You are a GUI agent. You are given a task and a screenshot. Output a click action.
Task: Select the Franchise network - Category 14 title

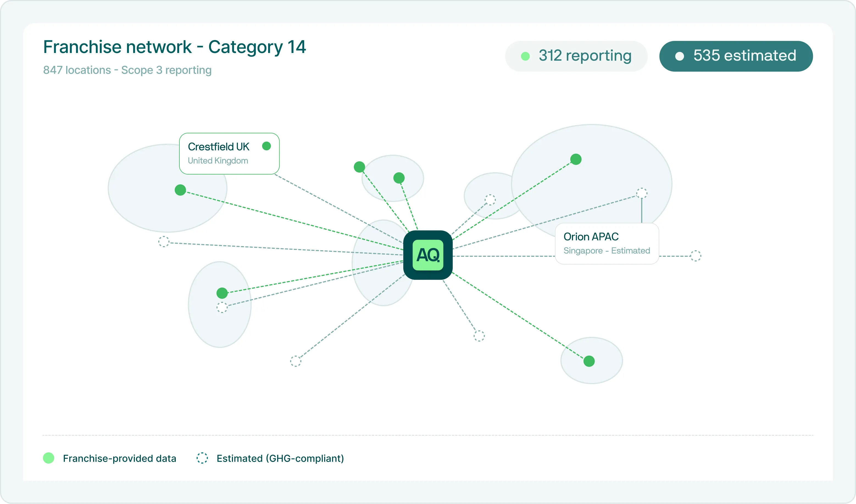pos(174,47)
